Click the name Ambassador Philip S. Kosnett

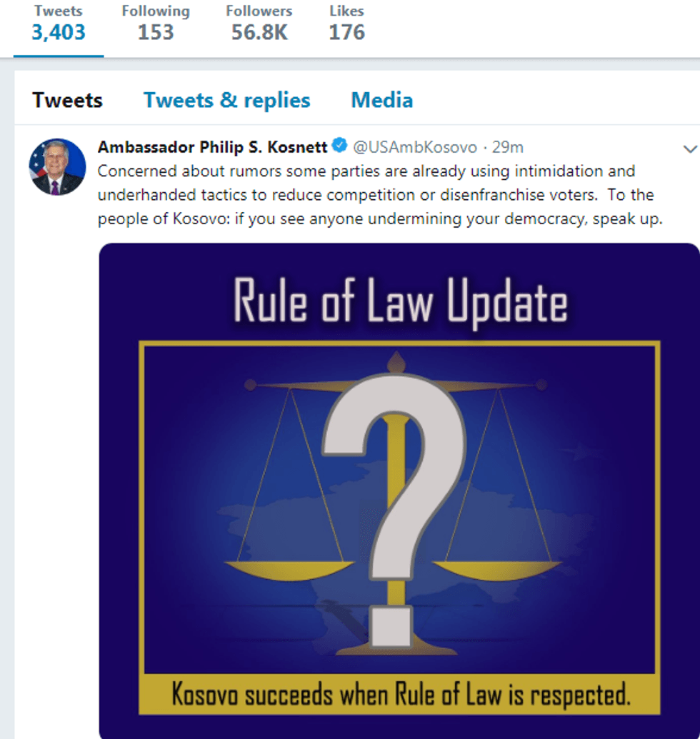212,147
